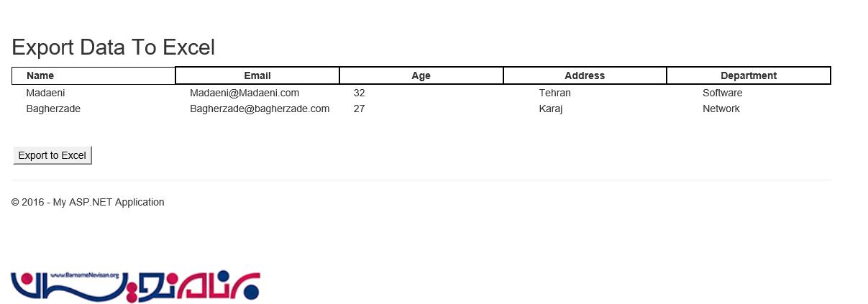
Task: Click the Address column header
Action: pyautogui.click(x=585, y=75)
